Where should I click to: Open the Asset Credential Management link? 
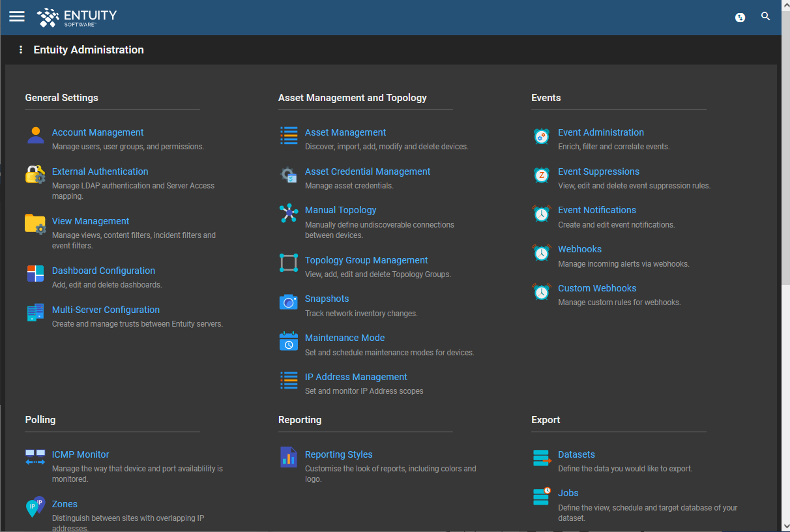tap(368, 171)
